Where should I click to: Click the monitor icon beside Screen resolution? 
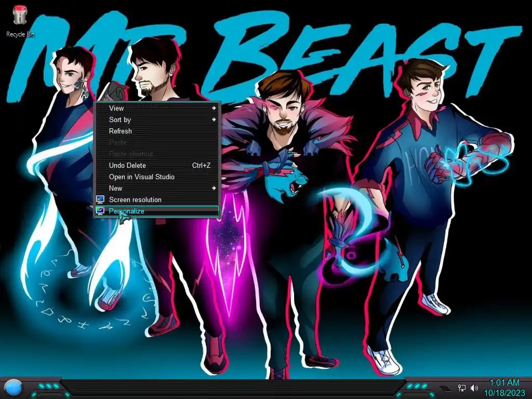(x=100, y=199)
